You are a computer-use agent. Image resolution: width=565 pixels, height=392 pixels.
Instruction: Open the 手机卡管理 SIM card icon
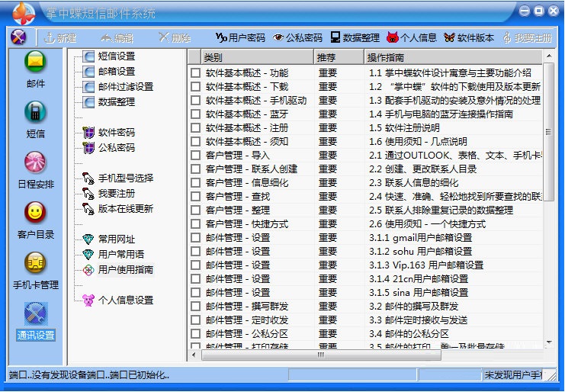(x=35, y=263)
